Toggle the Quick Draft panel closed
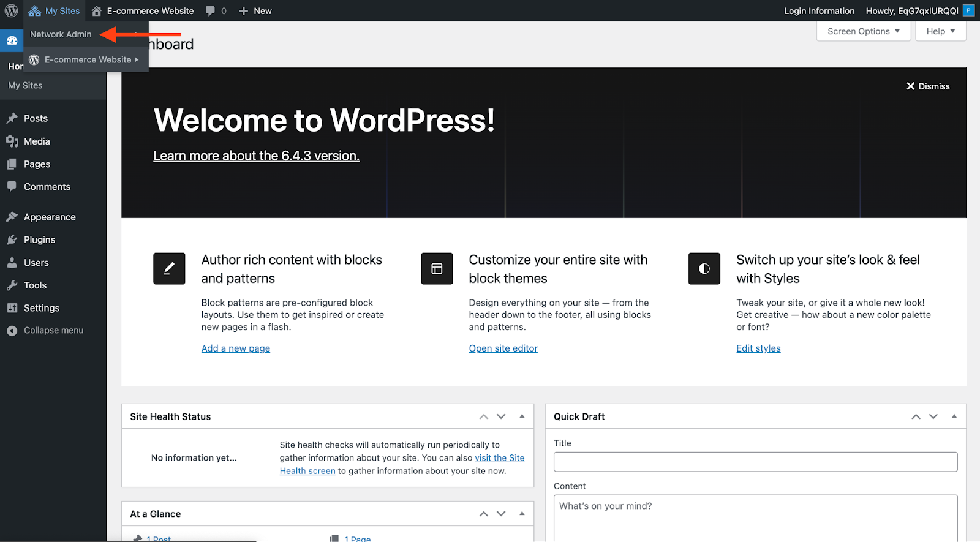 pos(954,416)
